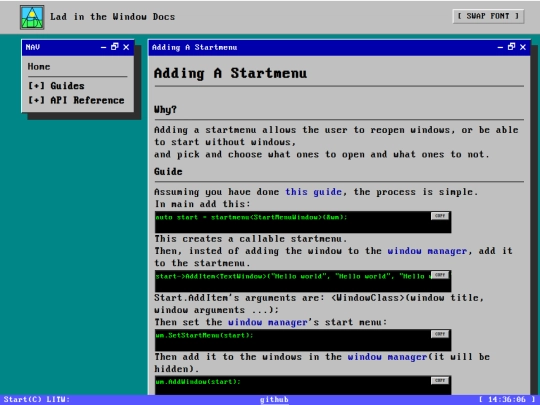Maximize the Adding A Startmenu window
The width and height of the screenshot is (540, 405).
(x=511, y=47)
